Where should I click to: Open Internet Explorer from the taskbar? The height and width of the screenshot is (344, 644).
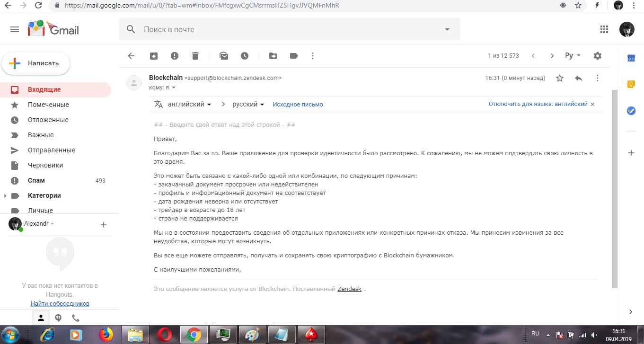click(x=47, y=335)
